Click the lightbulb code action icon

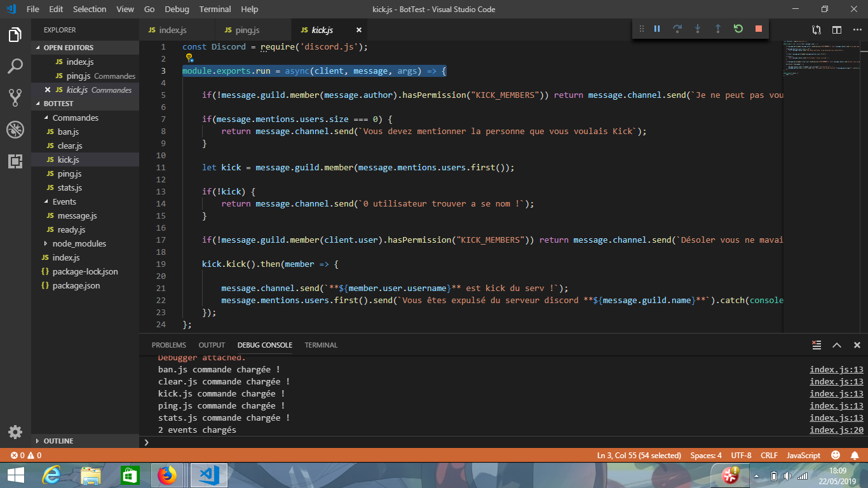click(x=189, y=58)
